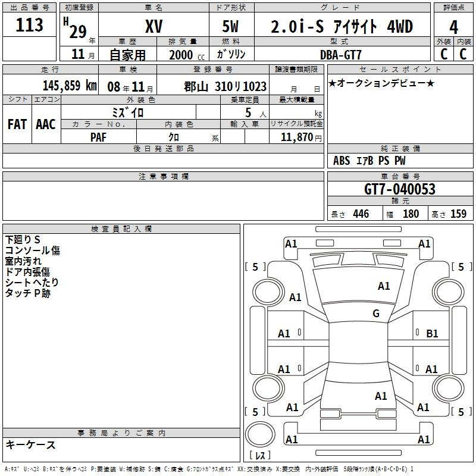
Task: Click the B1 damage mark on the door
Action: 432,334
